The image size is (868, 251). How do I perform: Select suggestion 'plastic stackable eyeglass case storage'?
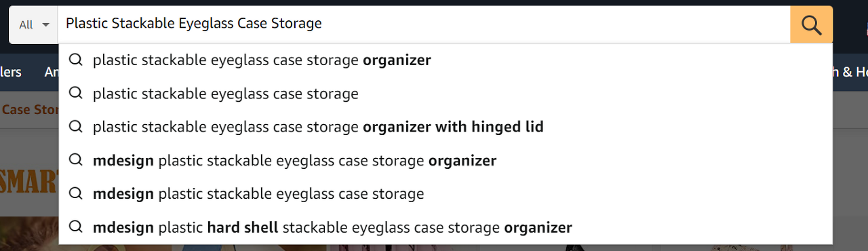tap(446, 94)
